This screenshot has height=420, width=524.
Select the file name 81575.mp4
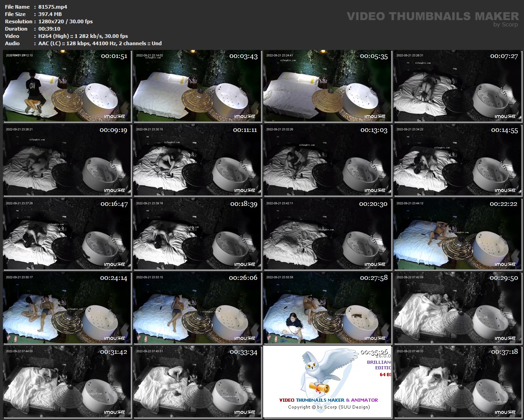[x=53, y=7]
